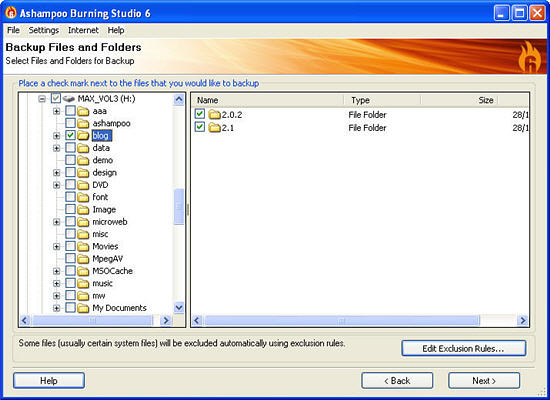This screenshot has width=550, height=400.
Task: Open the Internet menu
Action: click(83, 30)
